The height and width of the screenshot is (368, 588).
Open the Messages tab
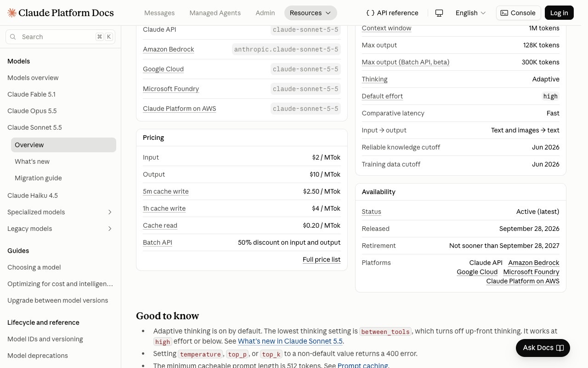pos(159,13)
